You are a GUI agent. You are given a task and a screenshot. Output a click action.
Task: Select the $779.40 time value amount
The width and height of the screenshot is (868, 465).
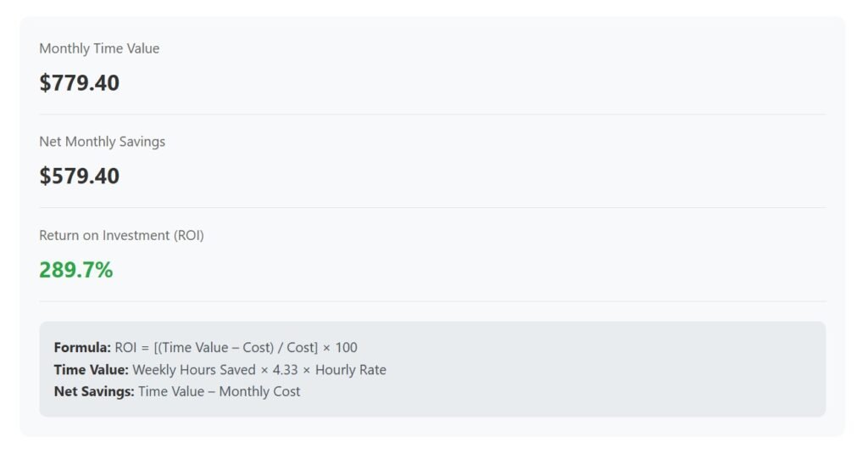coord(79,83)
